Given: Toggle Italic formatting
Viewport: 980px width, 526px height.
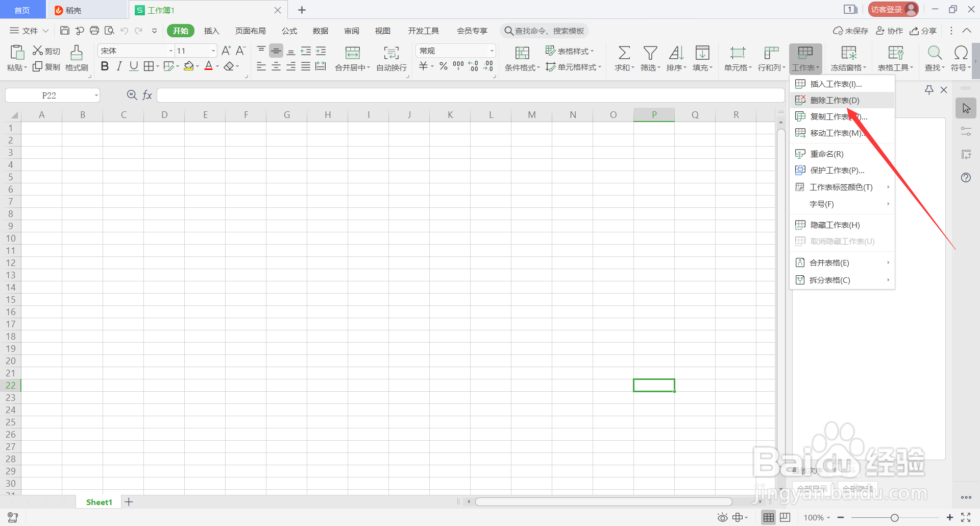Looking at the screenshot, I should point(119,66).
